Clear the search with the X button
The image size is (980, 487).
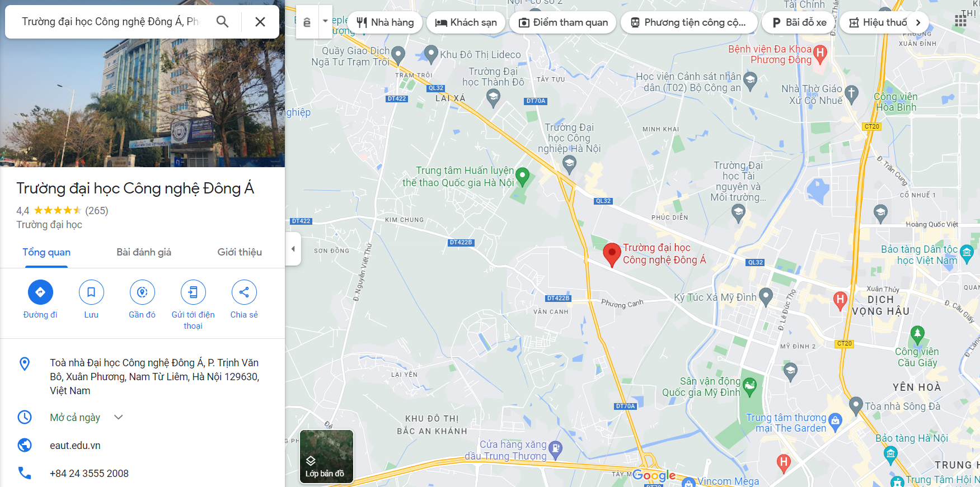click(260, 22)
